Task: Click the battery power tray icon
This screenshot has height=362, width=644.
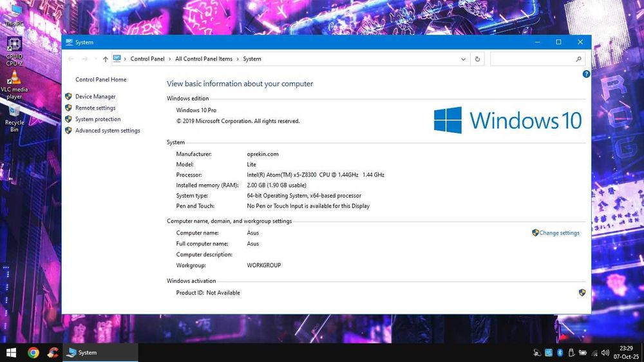Action: 582,352
